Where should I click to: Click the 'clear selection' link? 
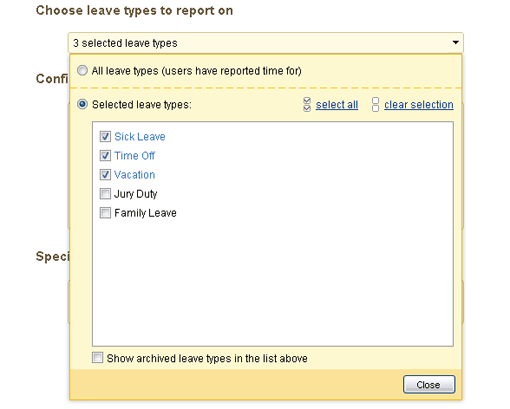[419, 105]
